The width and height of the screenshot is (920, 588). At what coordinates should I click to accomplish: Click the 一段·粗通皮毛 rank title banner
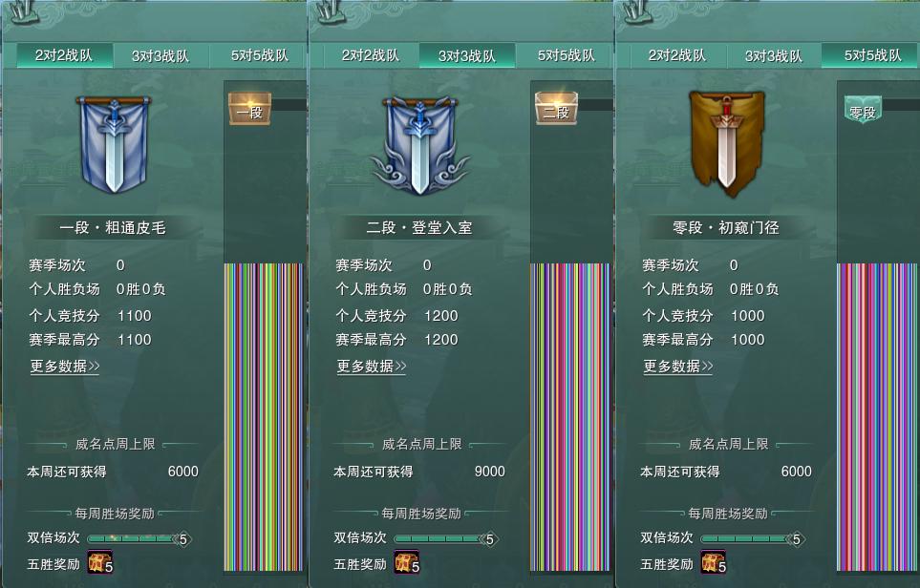click(x=113, y=227)
